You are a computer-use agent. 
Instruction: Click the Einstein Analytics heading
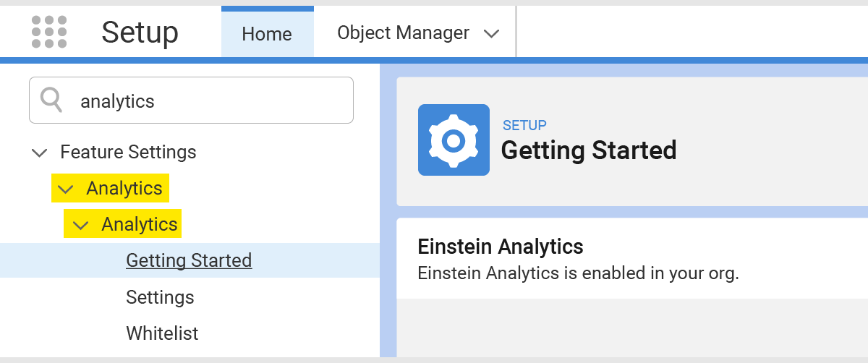tap(501, 247)
